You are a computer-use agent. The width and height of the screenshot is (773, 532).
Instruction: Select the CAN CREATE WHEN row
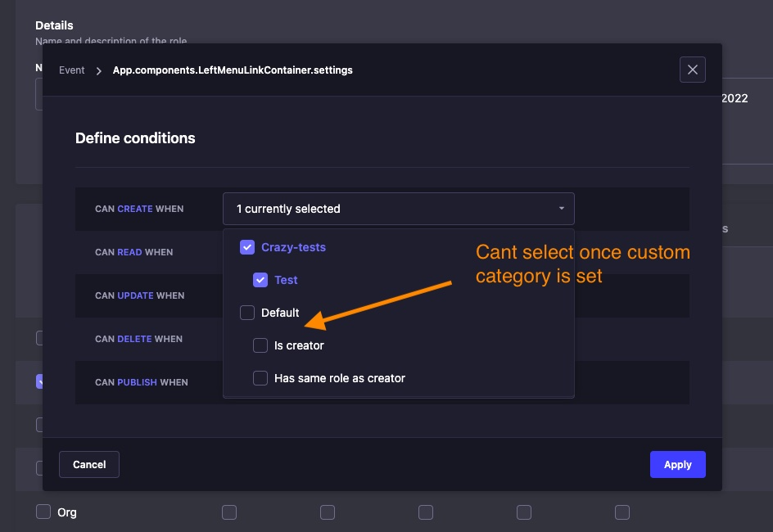(x=139, y=209)
